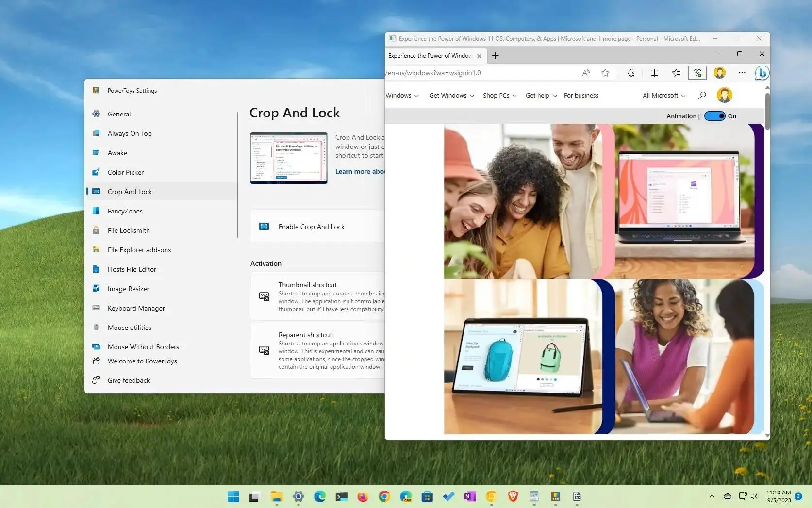Viewport: 812px width, 508px height.
Task: Open the Extensions puzzle icon in Edge
Action: (x=631, y=73)
